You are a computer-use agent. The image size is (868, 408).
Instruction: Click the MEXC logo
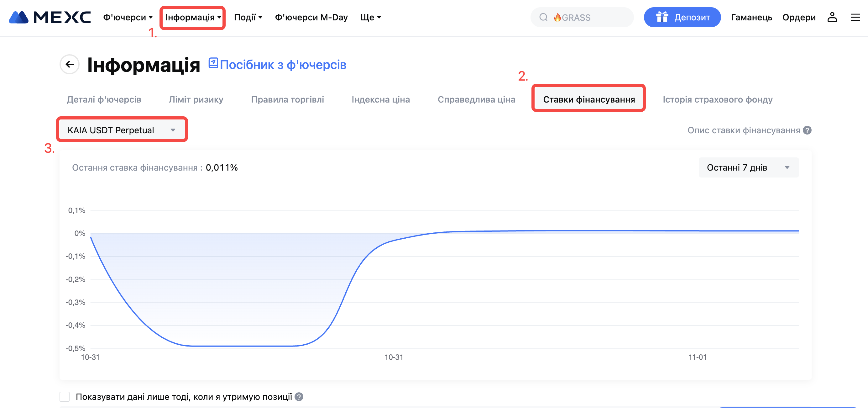tap(50, 17)
